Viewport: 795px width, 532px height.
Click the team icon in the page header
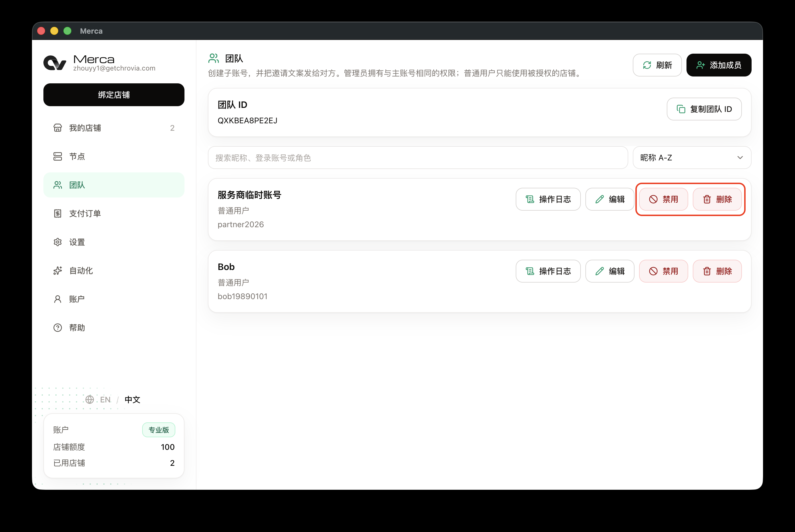(x=214, y=58)
